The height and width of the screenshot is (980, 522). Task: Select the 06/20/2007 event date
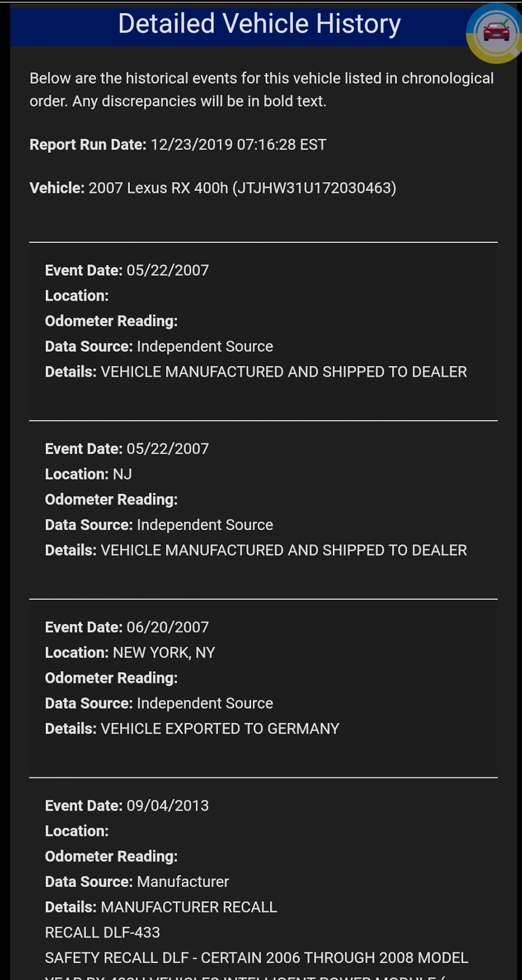(x=167, y=627)
